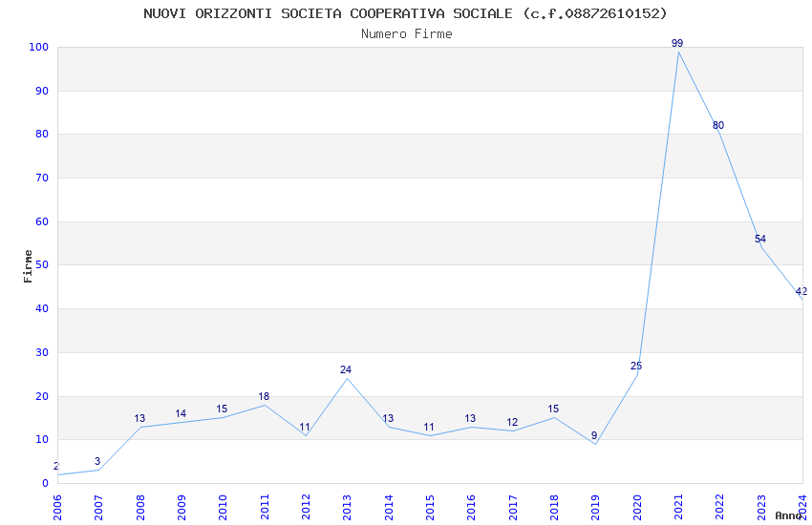
Task: Select the y-axis tick label 90
Action: 42,91
